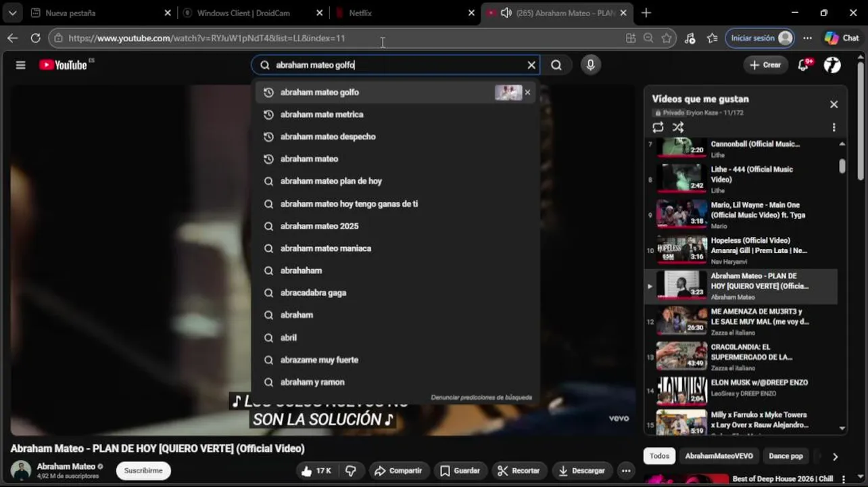Screen dimensions: 868x487
Task: Open the browser zoom control icon
Action: coord(648,39)
